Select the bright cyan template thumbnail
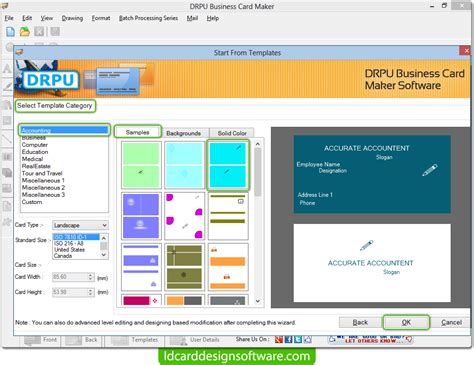 (x=228, y=165)
